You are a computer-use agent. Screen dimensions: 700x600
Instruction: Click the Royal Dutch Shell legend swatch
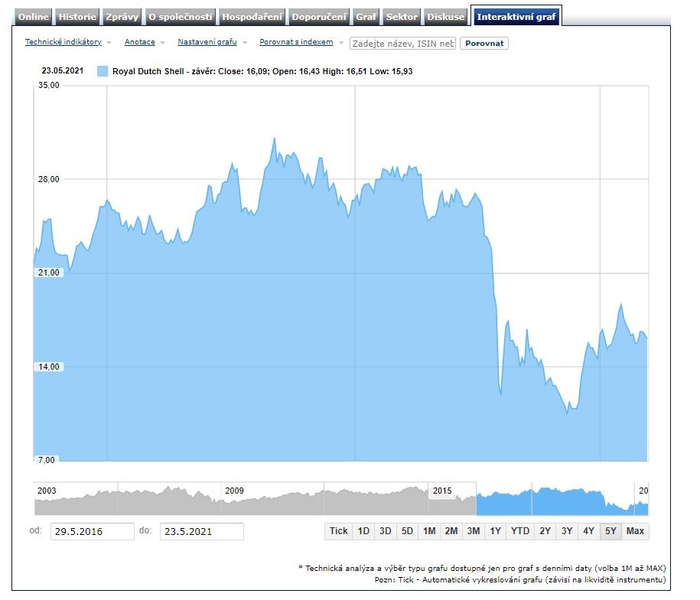(x=103, y=71)
